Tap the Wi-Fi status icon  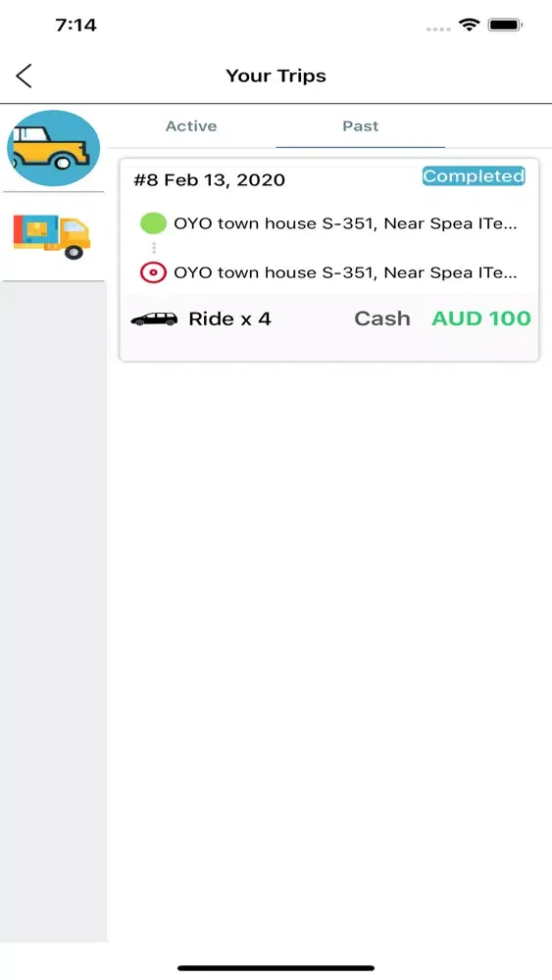pos(469,25)
